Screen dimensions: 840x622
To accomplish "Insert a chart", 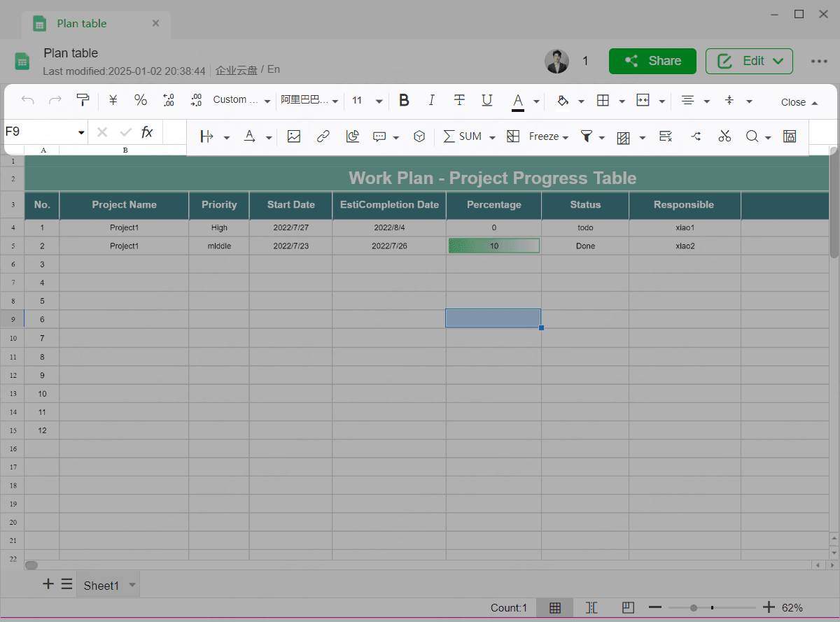I will 353,136.
